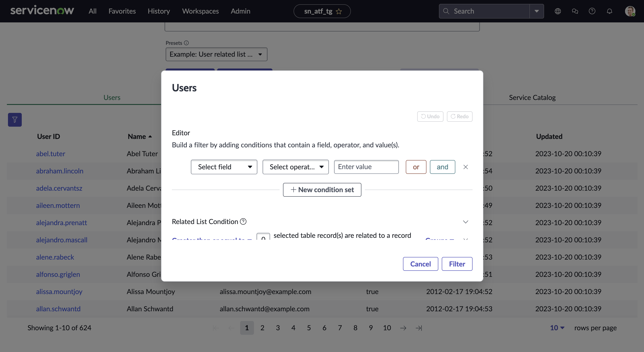Screen dimensions: 644x352
Task: Click the Filter button in dialog
Action: [457, 264]
